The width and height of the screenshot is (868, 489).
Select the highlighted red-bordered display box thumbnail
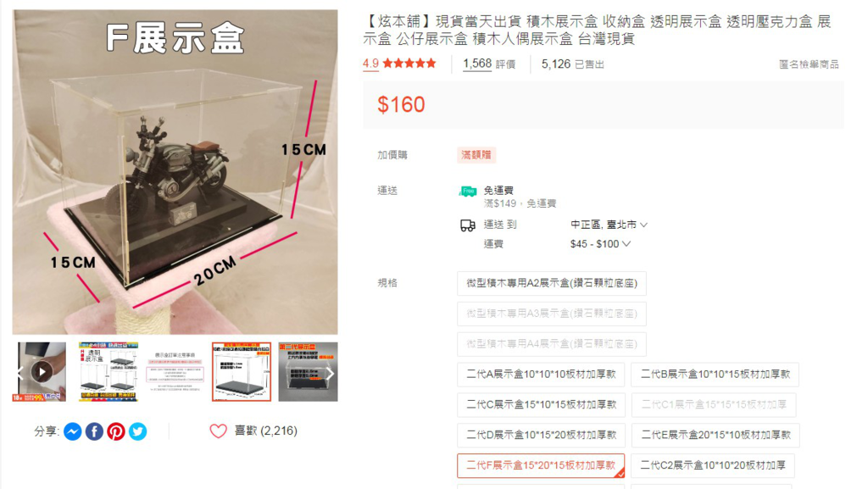coord(242,372)
